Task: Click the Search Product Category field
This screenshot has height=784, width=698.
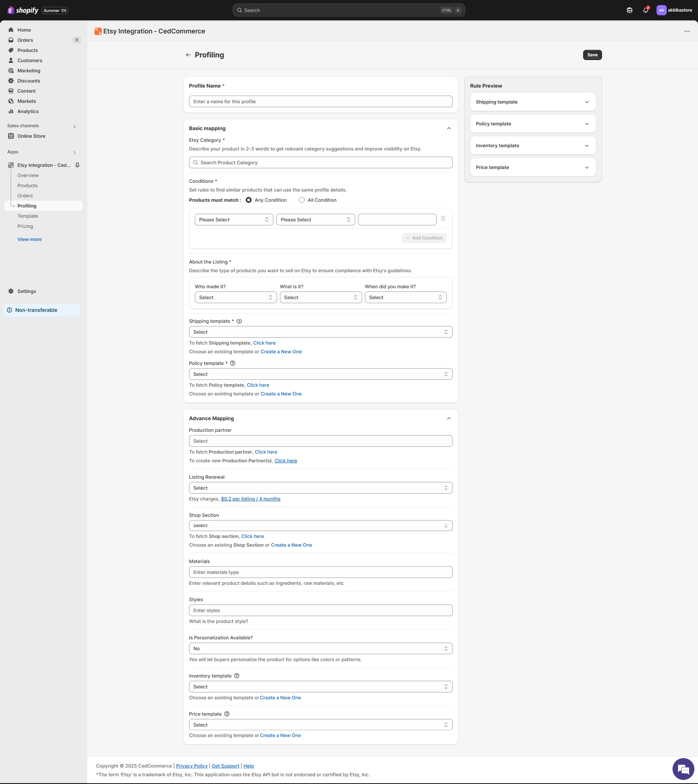Action: pos(320,162)
